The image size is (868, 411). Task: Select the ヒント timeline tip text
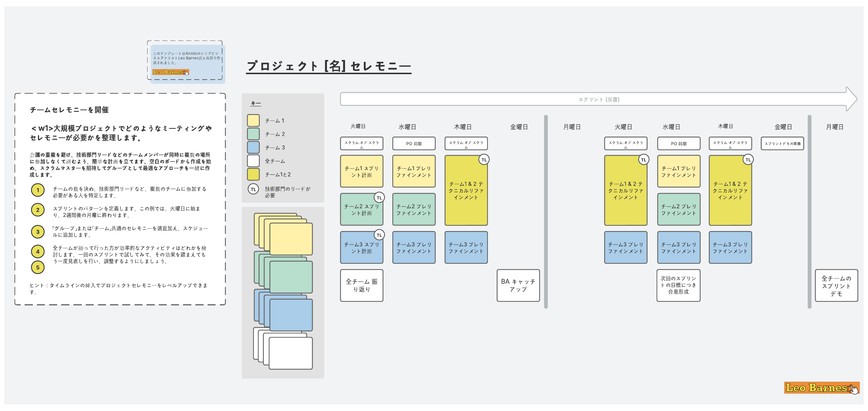pos(119,288)
